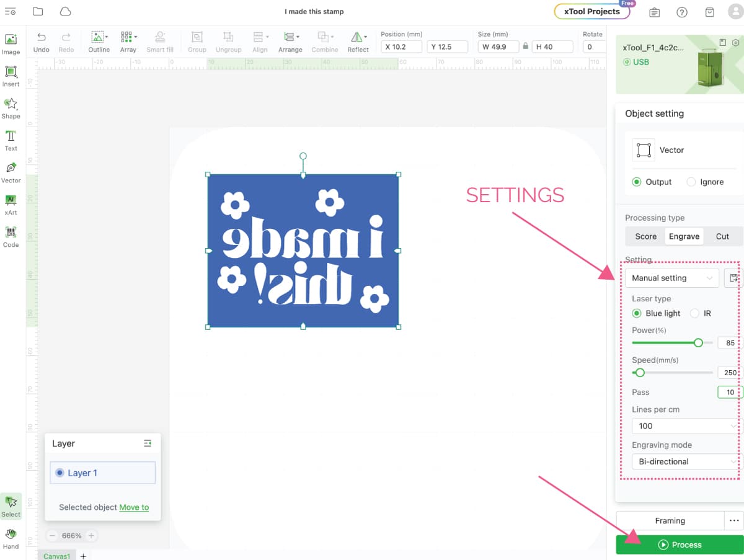Viewport: 744px width, 560px height.
Task: Click the Power percentage slider handle
Action: click(x=699, y=343)
